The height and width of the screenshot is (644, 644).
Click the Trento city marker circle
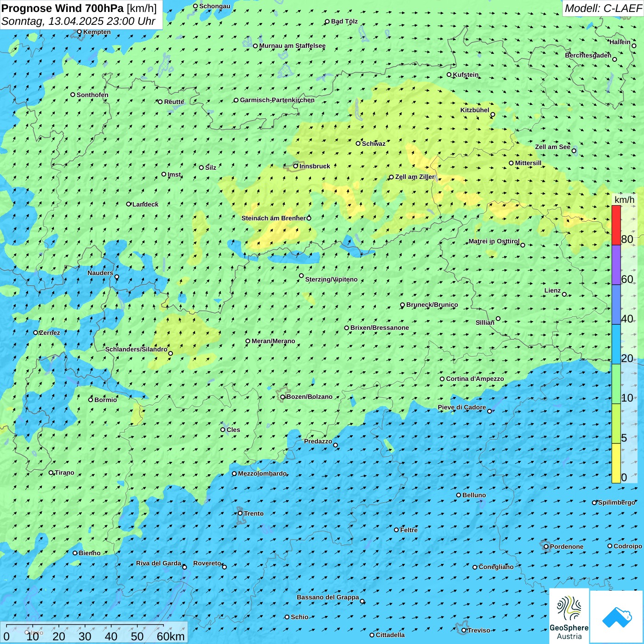[240, 513]
